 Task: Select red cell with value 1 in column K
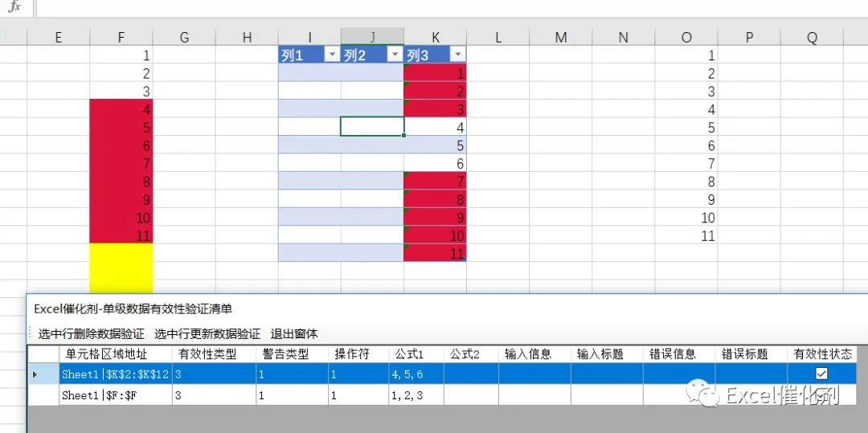[435, 72]
